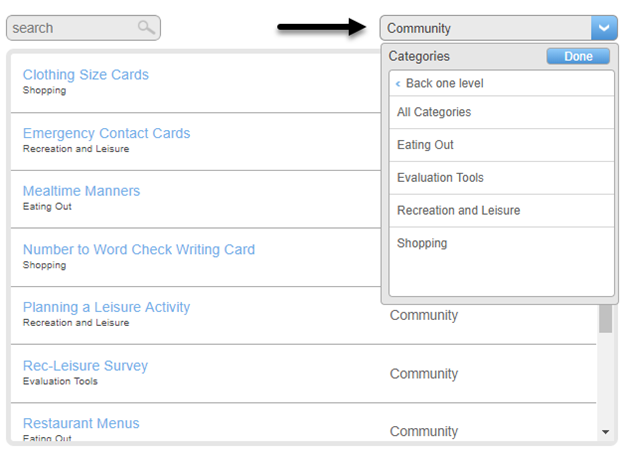The width and height of the screenshot is (624, 453).
Task: Go back one level in categories
Action: coord(501,83)
